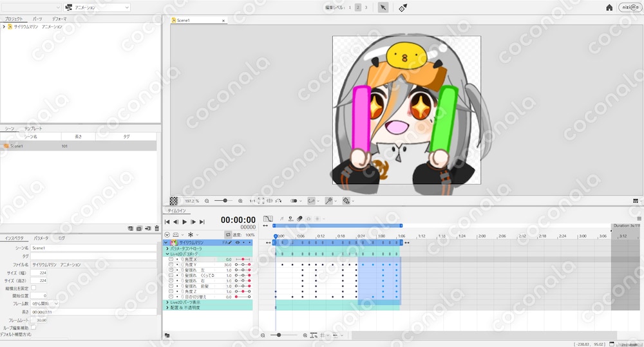Screen dimensions: 644x347
Task: Fit canvas to view with frame icon
Action: 261,201
